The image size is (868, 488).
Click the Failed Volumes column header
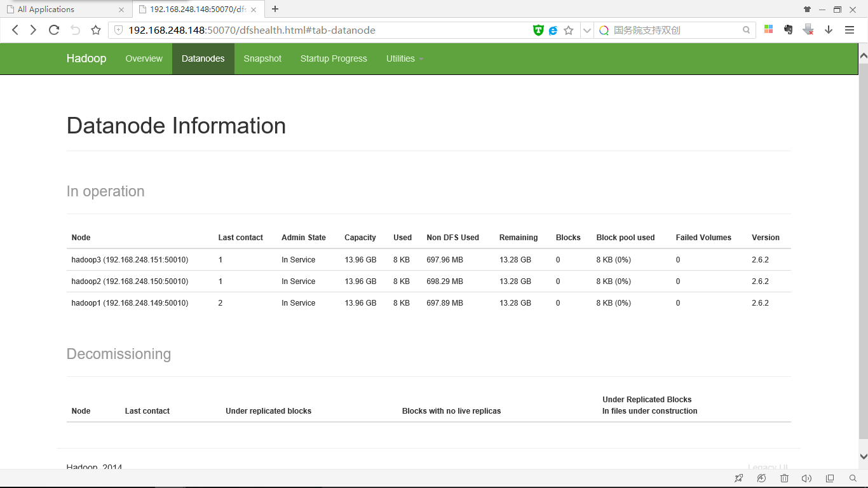703,238
